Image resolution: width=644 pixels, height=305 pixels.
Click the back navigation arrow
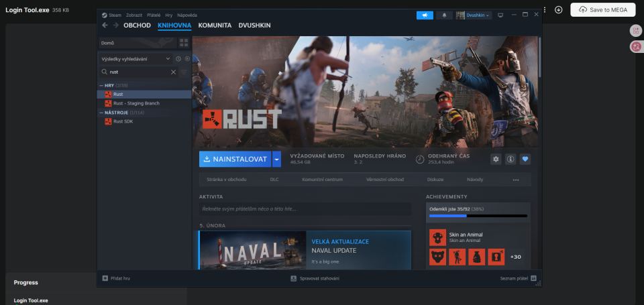point(105,25)
